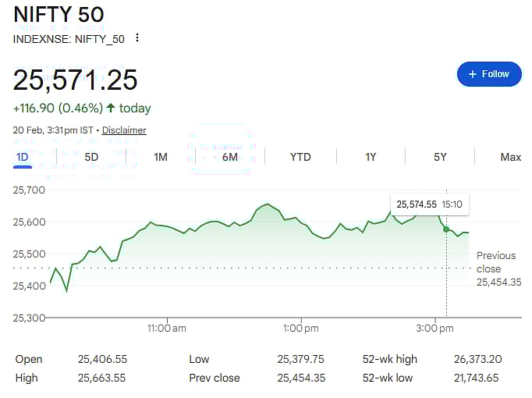The height and width of the screenshot is (398, 532).
Task: Switch to the 5D chart tab
Action: 91,157
